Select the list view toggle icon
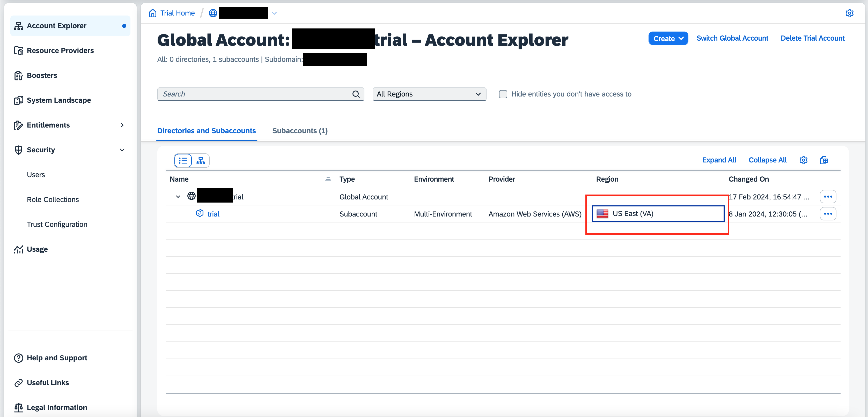The width and height of the screenshot is (868, 417). pos(183,161)
